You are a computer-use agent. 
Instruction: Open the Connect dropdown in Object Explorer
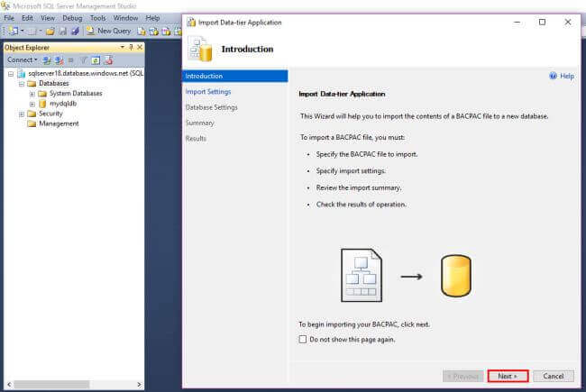click(23, 59)
